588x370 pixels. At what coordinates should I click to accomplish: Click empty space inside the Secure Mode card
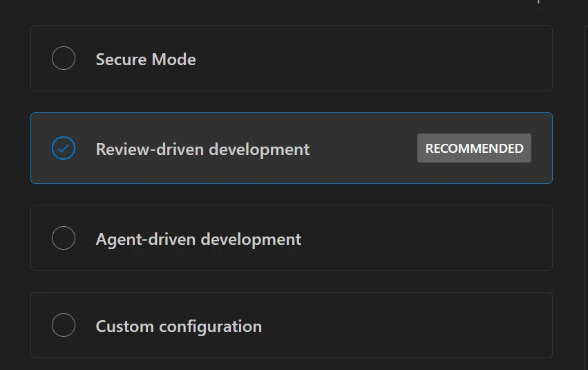click(373, 58)
